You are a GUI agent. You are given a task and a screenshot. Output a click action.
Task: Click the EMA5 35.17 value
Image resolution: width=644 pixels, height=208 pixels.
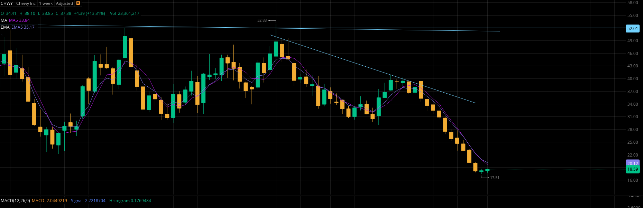point(23,27)
